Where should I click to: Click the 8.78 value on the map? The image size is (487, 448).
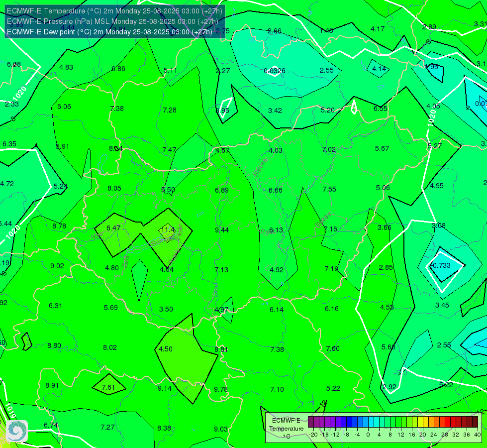[59, 226]
